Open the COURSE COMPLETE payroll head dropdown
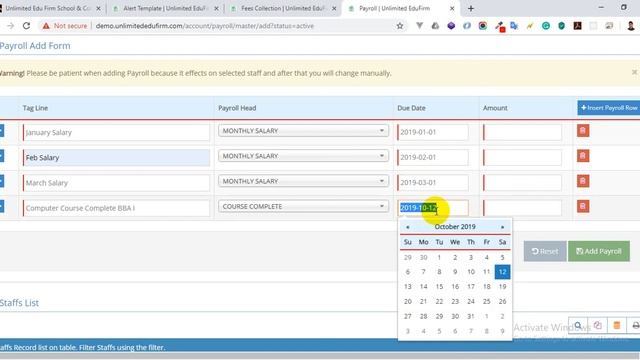 click(303, 207)
